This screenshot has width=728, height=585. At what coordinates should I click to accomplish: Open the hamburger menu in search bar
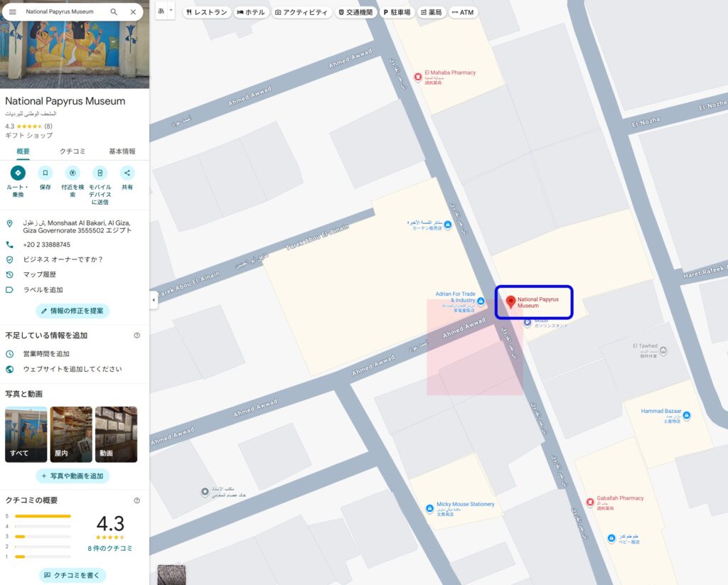click(12, 12)
